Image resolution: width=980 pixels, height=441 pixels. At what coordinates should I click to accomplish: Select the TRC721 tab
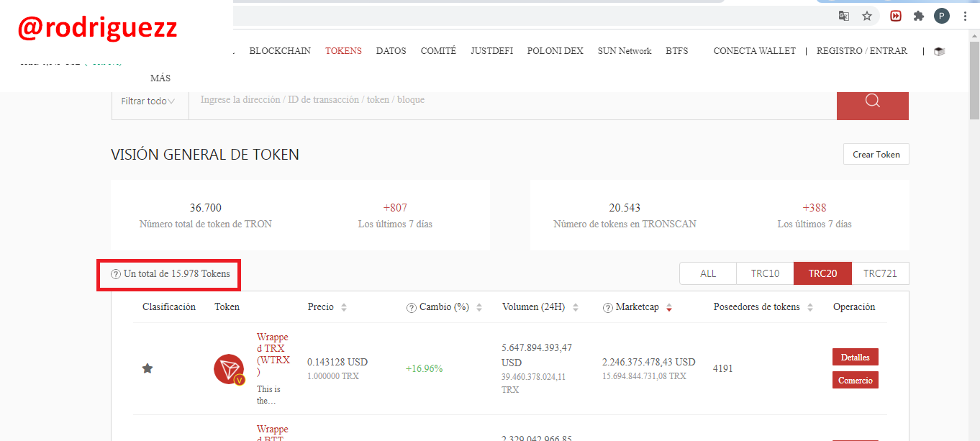(880, 273)
